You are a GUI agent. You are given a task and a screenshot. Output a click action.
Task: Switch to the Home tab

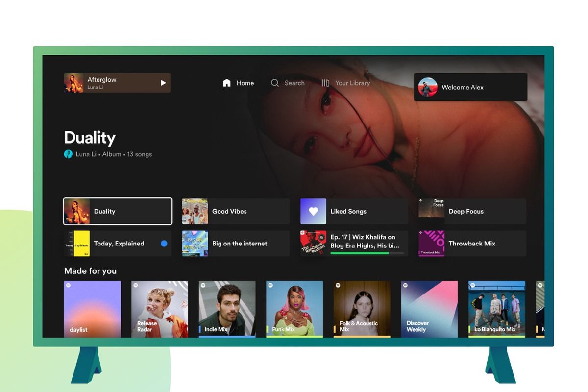[x=240, y=83]
